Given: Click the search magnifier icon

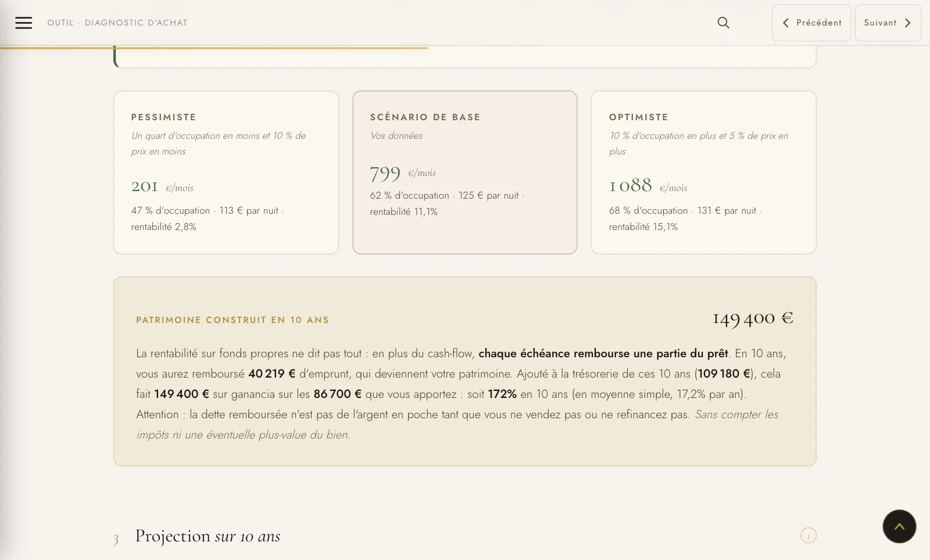Looking at the screenshot, I should pos(723,23).
